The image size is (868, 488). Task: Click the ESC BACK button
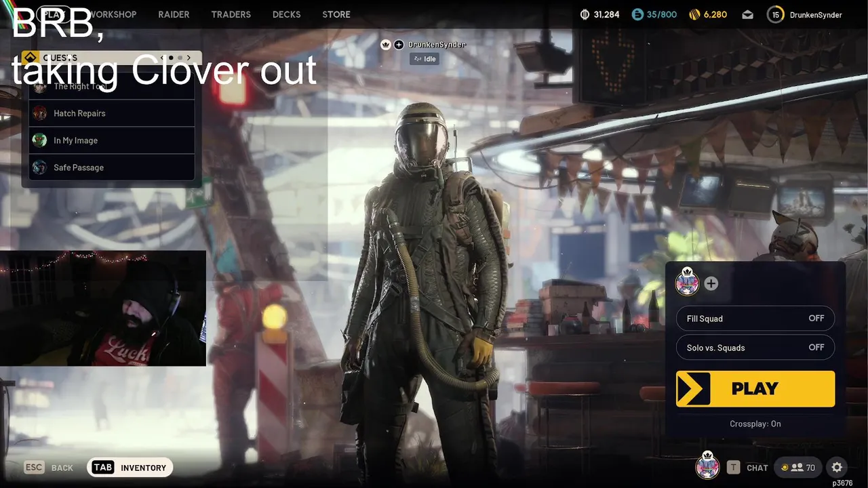48,468
